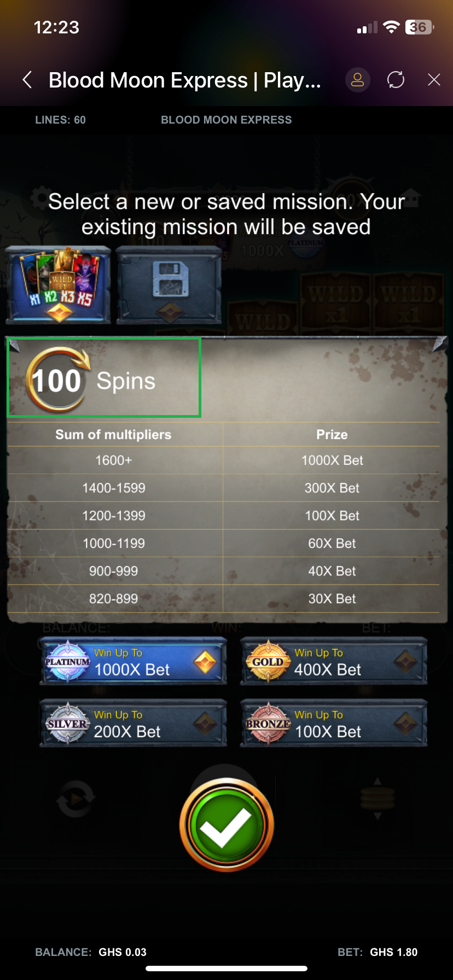Screen dimensions: 453x980
Task: Select the Platinum 1000X Bet mission
Action: pos(133,662)
